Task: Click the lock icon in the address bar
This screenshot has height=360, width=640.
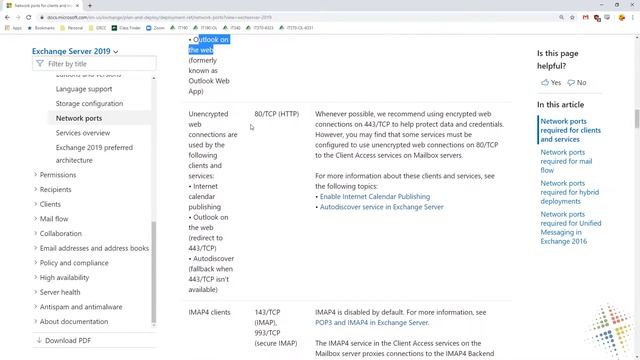Action: pos(42,18)
